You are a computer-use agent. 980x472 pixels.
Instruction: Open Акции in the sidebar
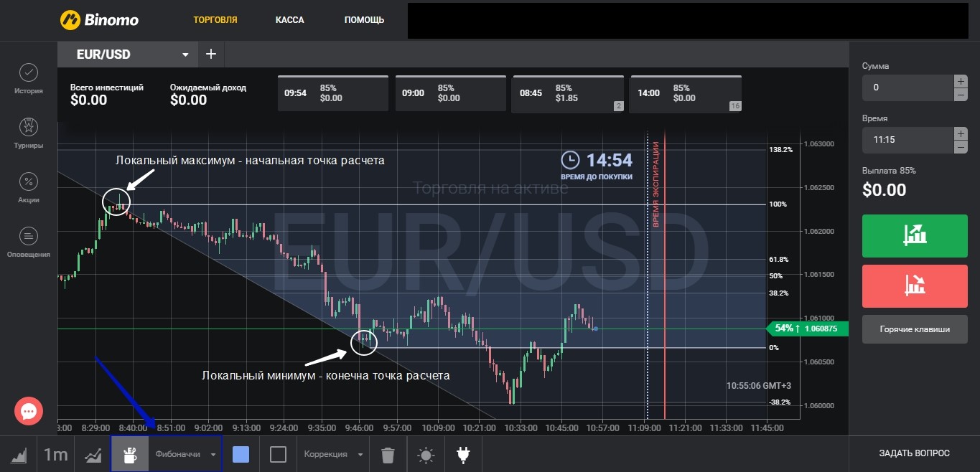(x=29, y=188)
